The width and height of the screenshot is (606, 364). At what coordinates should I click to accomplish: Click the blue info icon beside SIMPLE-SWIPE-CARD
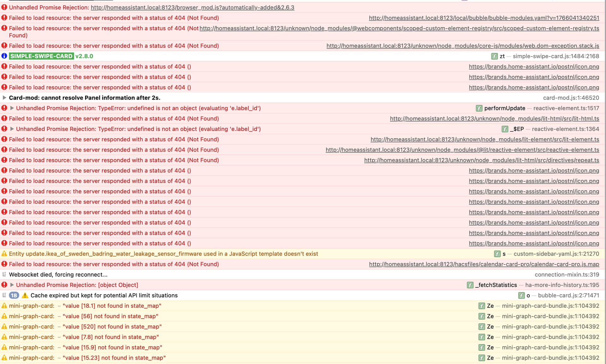4,56
